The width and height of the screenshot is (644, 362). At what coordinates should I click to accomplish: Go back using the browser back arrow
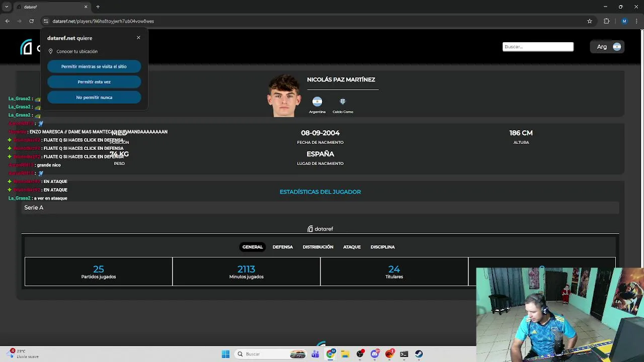pyautogui.click(x=8, y=21)
